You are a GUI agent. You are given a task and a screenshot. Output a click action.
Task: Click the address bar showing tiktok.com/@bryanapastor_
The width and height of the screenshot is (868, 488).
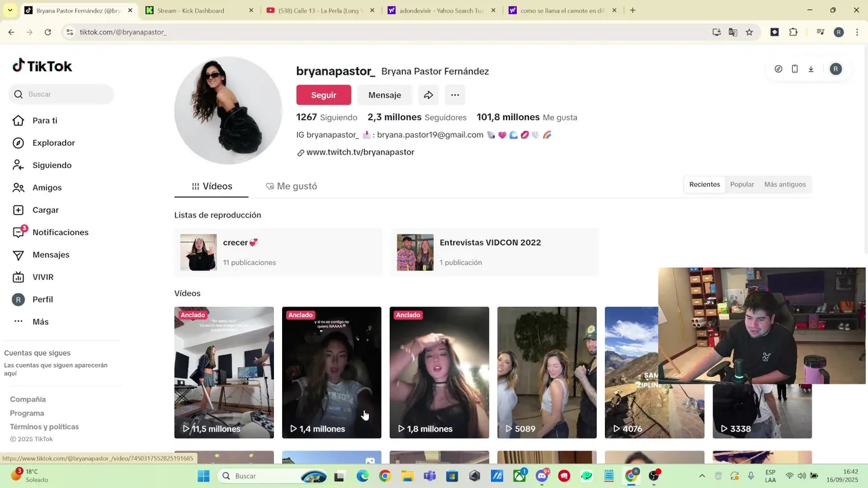point(387,32)
